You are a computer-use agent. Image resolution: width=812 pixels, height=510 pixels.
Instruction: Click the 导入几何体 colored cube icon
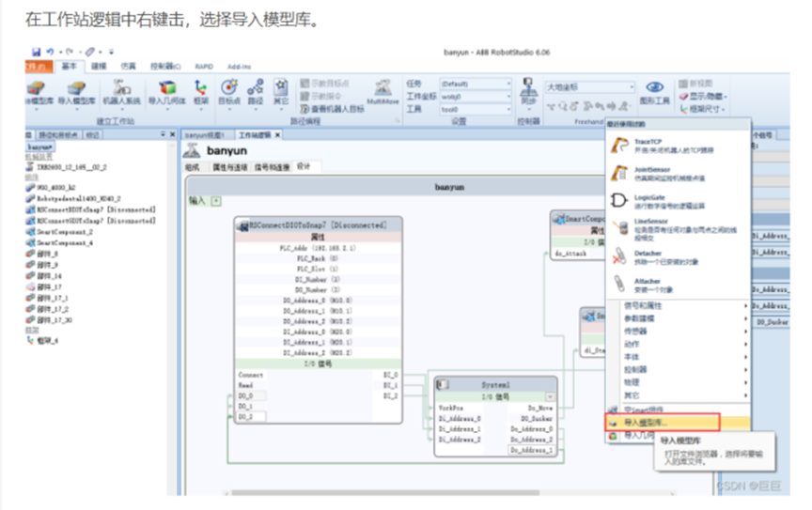[x=166, y=87]
